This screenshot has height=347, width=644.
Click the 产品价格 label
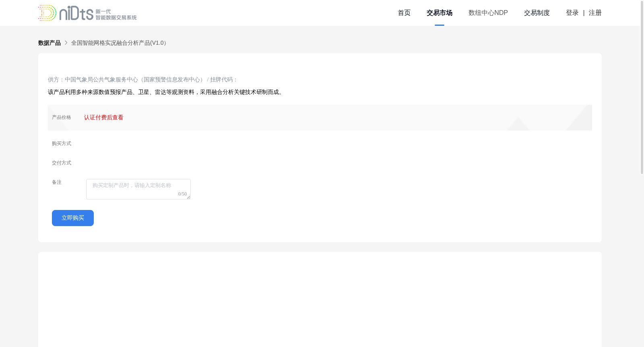tap(62, 118)
